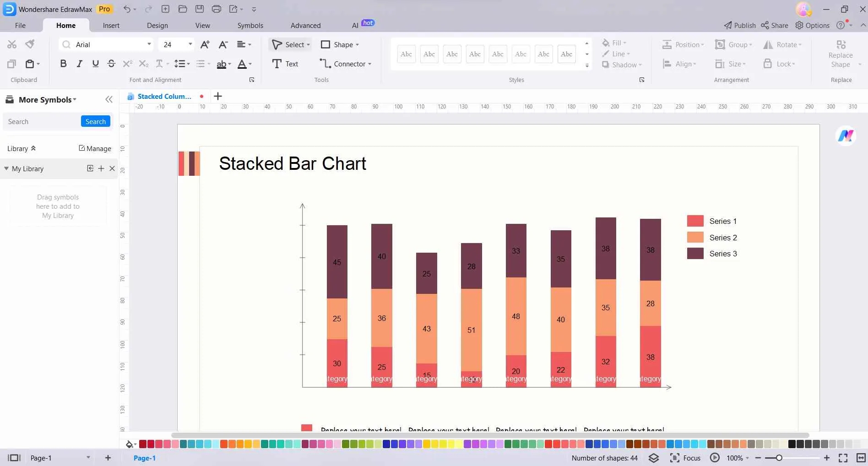Open the font size dropdown
This screenshot has width=868, height=466.
point(190,44)
